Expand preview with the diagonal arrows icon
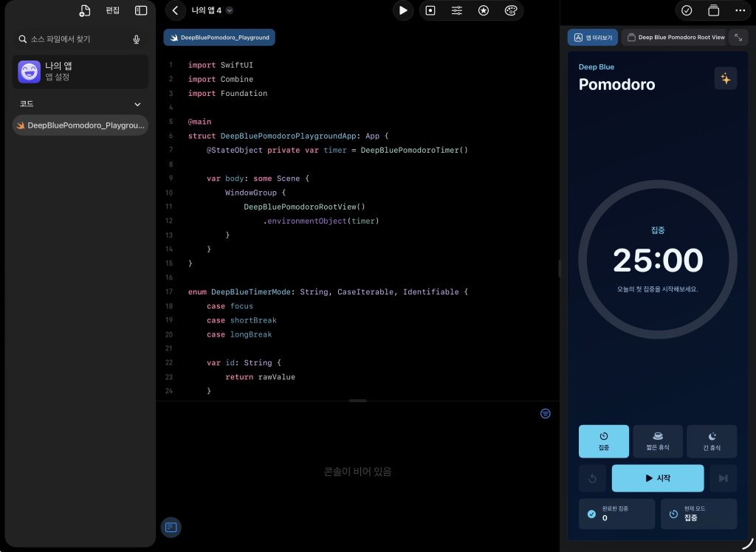The height and width of the screenshot is (552, 756). coord(738,38)
